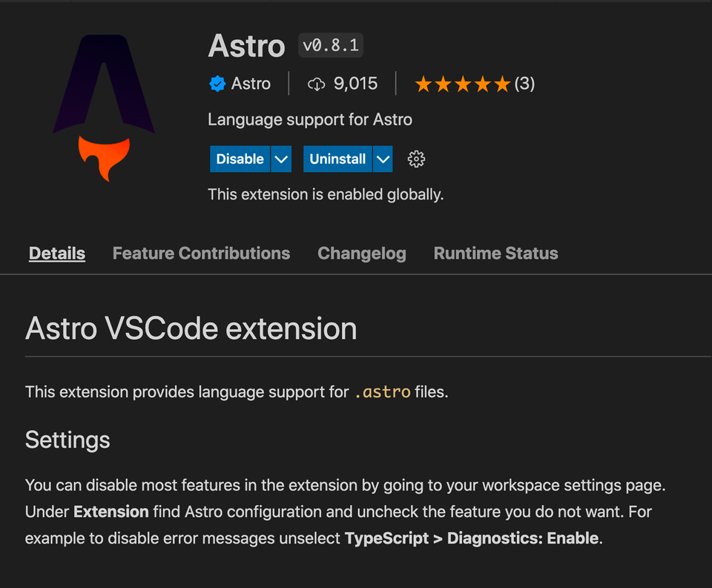
Task: Click the v0.8.1 version badge
Action: (x=331, y=45)
